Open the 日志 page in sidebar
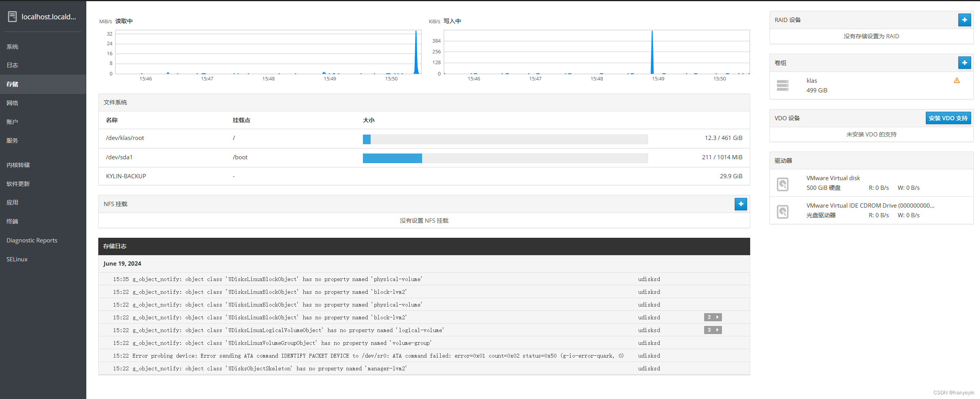The image size is (980, 399). [x=43, y=65]
